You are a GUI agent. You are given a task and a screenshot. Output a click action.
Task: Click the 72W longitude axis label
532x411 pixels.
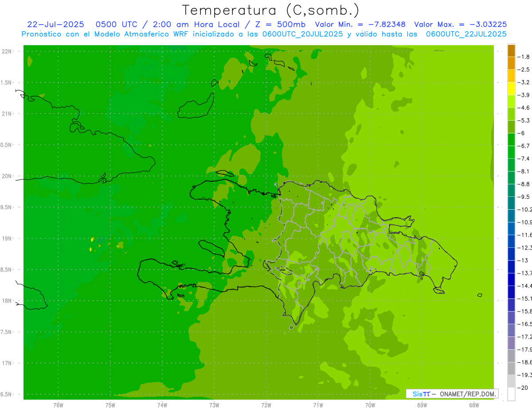(x=266, y=405)
